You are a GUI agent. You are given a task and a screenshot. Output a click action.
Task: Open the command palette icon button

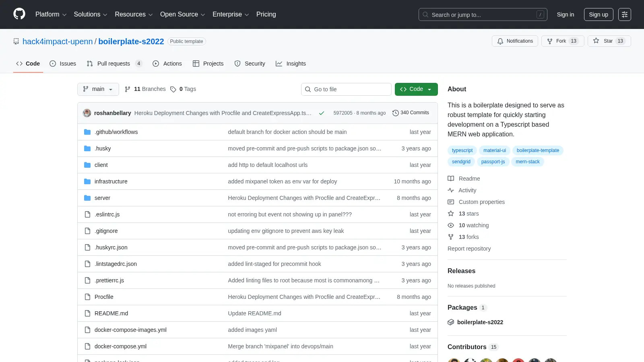pos(625,14)
